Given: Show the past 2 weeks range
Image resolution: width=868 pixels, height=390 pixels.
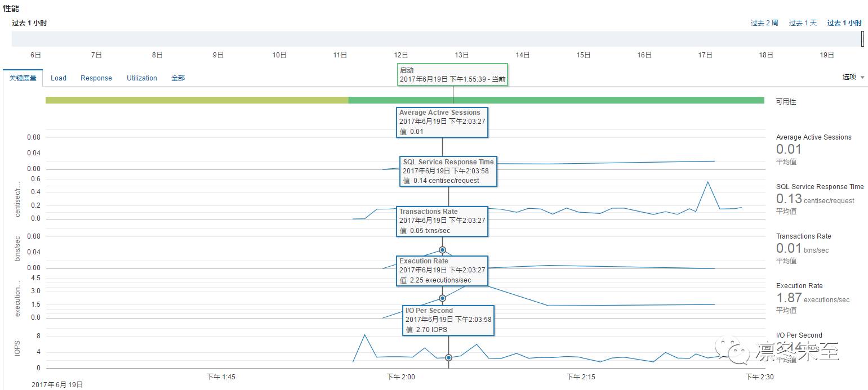Looking at the screenshot, I should pos(764,23).
